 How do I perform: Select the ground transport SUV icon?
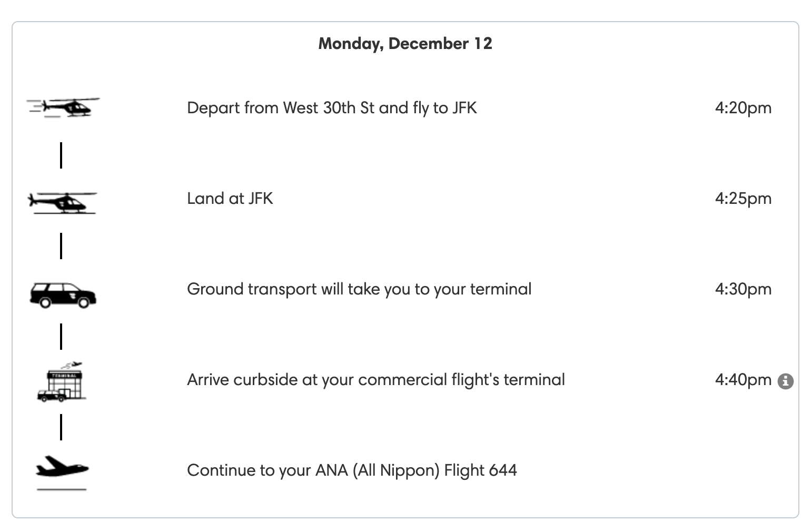[63, 295]
